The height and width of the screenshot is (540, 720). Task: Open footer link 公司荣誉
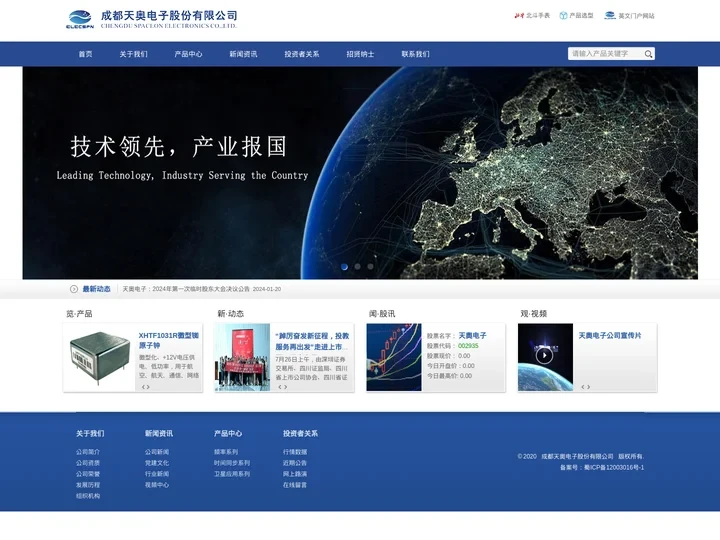pyautogui.click(x=88, y=474)
